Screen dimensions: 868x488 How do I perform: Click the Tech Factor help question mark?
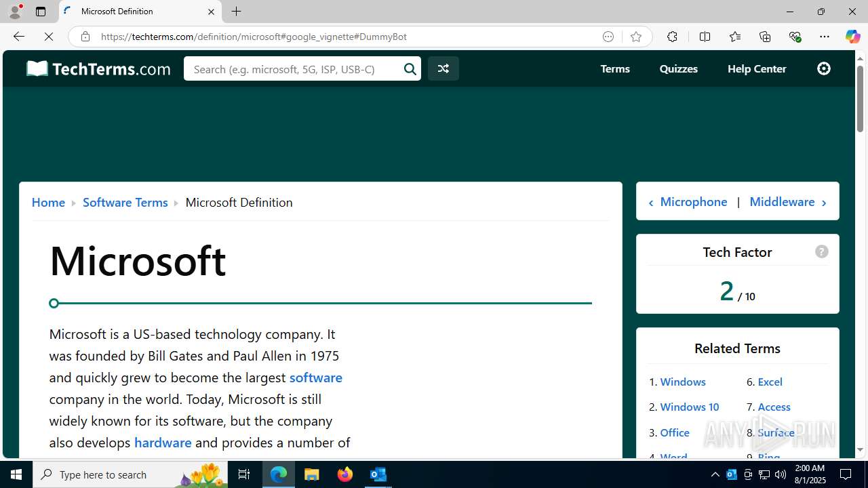pyautogui.click(x=822, y=251)
